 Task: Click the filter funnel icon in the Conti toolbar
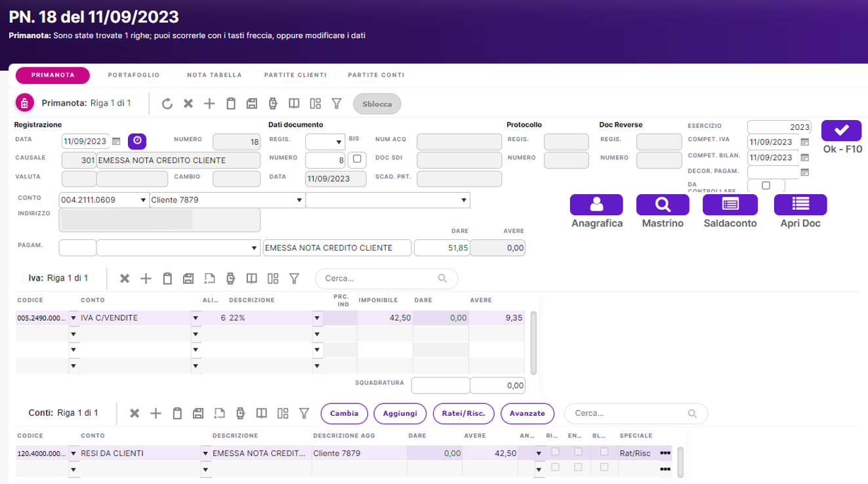pos(304,413)
